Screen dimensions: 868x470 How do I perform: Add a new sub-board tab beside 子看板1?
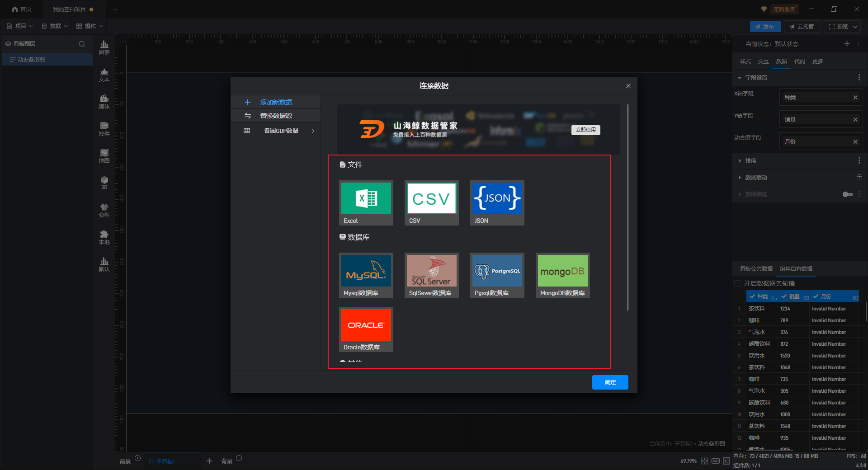[209, 461]
